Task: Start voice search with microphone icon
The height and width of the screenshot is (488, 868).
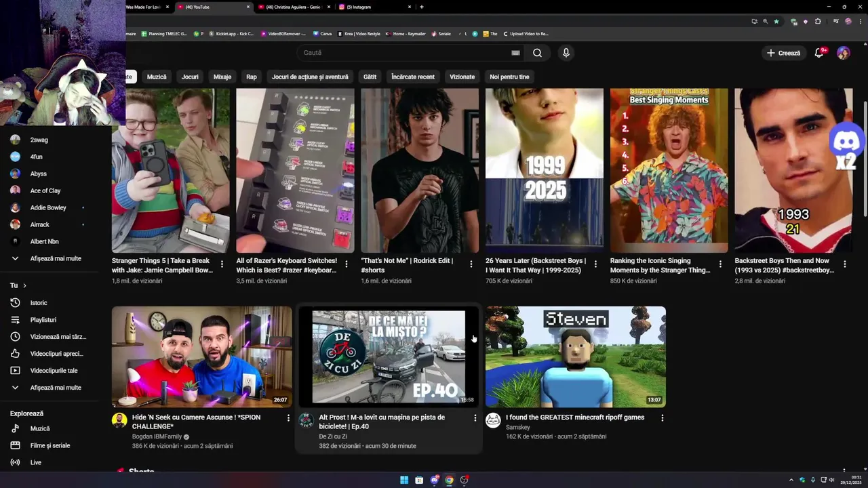Action: 566,53
